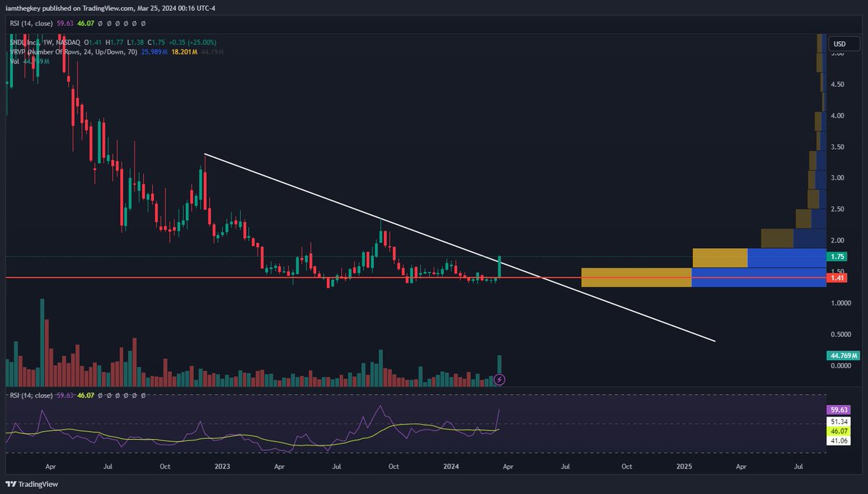The width and height of the screenshot is (868, 494).
Task: Click the 3.50 price scale label
Action: (x=838, y=147)
